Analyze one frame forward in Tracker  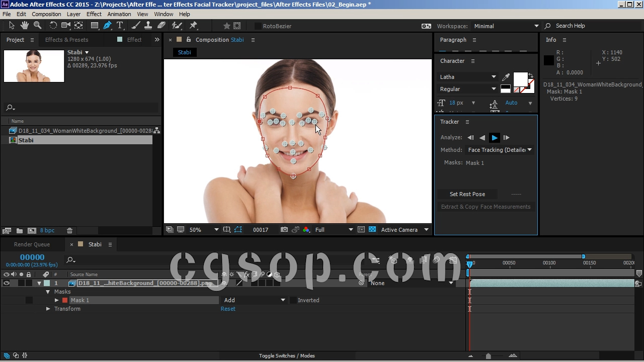506,137
